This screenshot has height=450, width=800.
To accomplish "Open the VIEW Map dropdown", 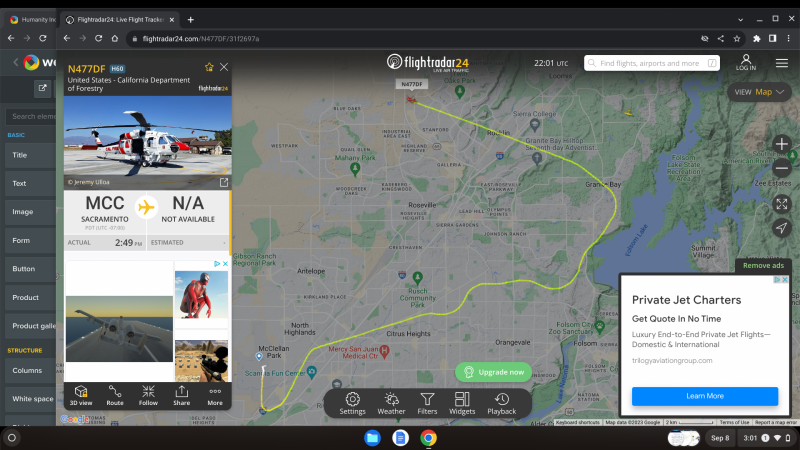I will pyautogui.click(x=759, y=92).
